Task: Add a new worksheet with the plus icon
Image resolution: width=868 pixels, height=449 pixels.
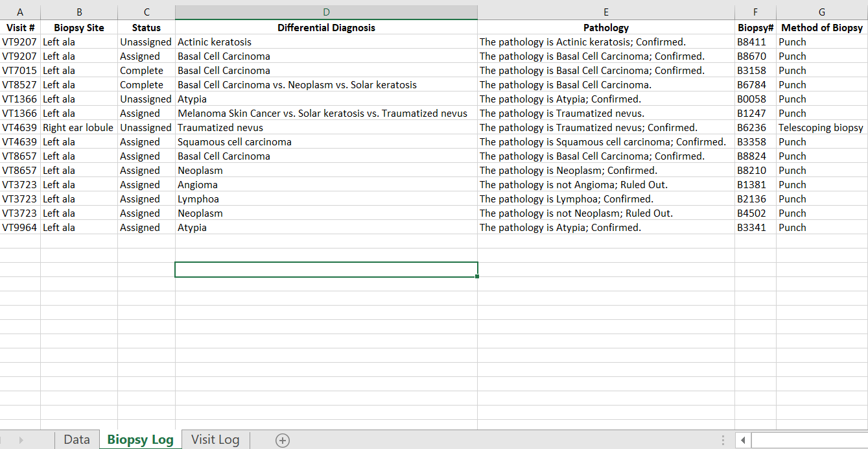Action: pyautogui.click(x=281, y=439)
